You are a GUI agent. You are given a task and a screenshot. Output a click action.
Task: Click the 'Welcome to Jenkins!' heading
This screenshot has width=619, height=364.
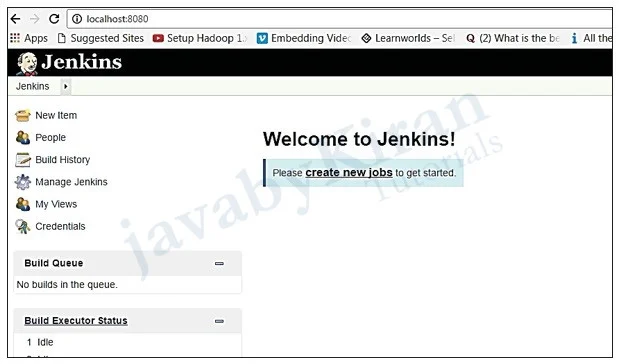coord(359,139)
